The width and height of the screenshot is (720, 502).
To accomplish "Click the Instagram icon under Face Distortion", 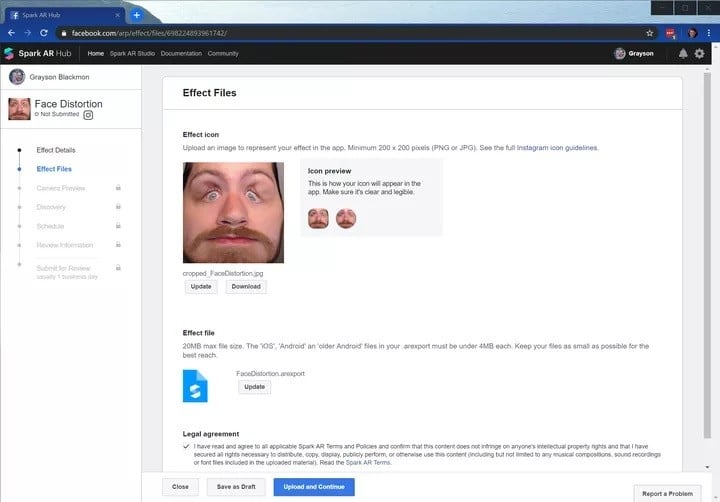I will (x=88, y=115).
